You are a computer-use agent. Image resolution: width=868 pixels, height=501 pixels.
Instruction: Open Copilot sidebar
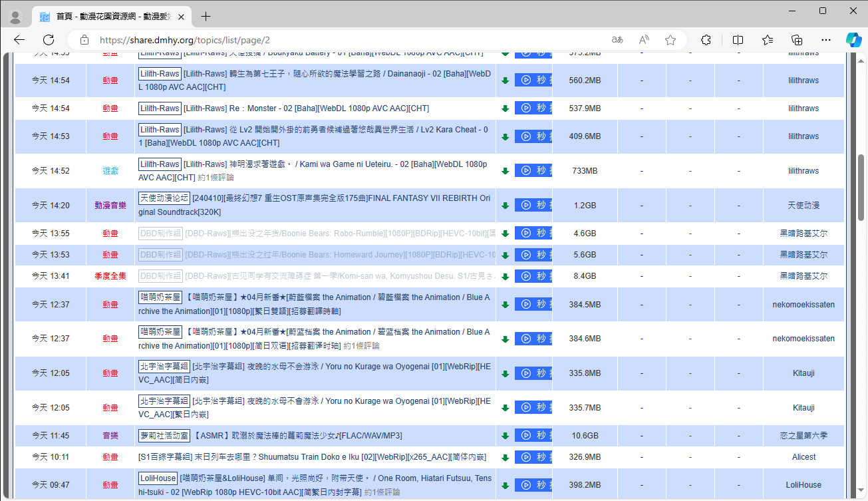tap(853, 40)
